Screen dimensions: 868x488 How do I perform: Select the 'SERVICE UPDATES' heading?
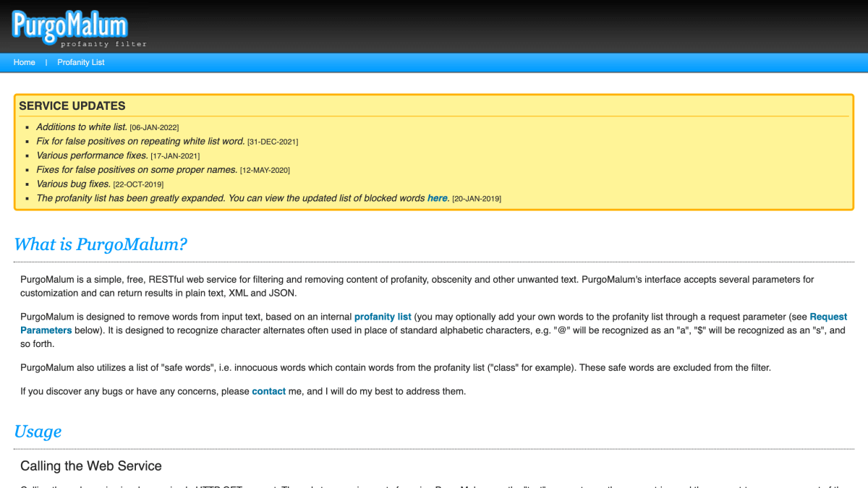pos(72,106)
